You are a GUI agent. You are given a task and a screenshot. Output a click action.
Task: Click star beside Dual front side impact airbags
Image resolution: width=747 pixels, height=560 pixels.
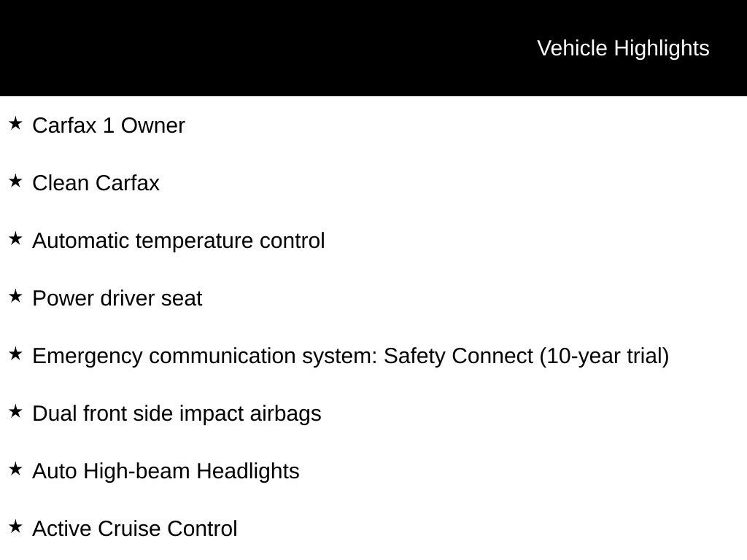coord(15,412)
